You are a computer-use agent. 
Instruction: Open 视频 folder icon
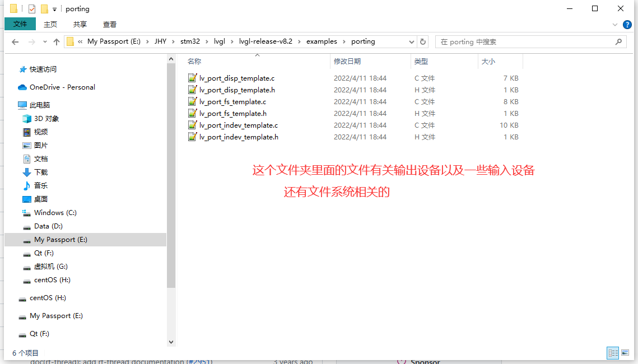pos(27,132)
